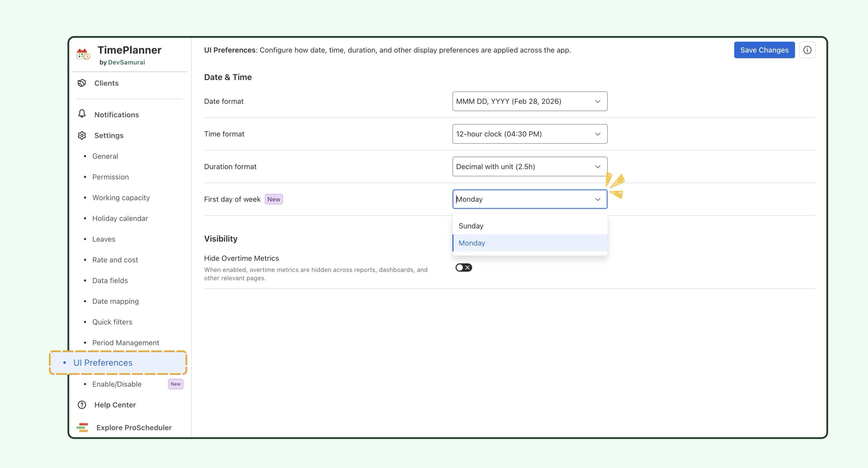Screen dimensions: 868x468
Task: Choose Sunday from the dropdown list
Action: [x=530, y=225]
